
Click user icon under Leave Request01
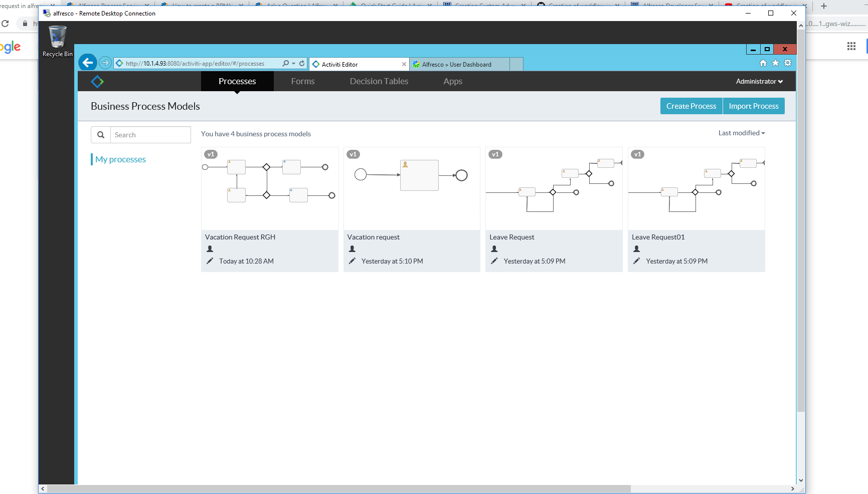[x=637, y=249]
